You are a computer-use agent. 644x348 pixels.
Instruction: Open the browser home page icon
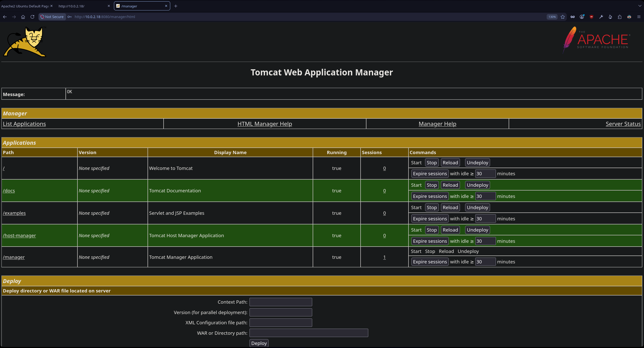click(x=23, y=17)
